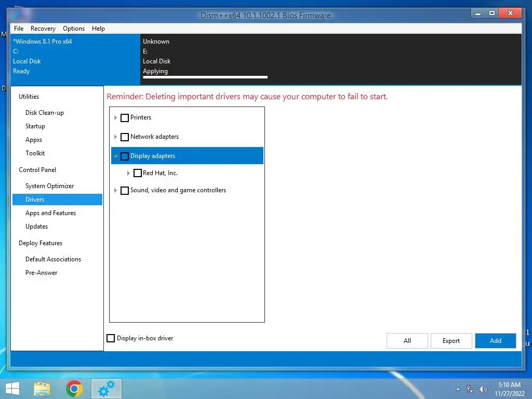Open the volume speaker tray icon
This screenshot has width=532, height=399.
click(x=483, y=389)
